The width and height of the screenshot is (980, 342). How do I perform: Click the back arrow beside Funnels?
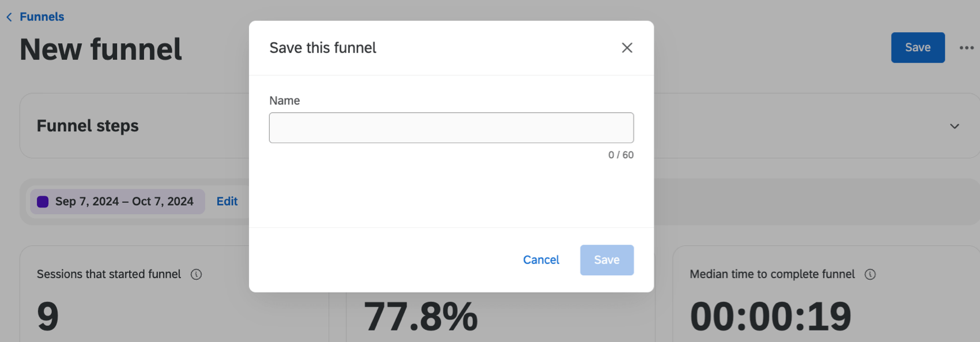click(9, 17)
